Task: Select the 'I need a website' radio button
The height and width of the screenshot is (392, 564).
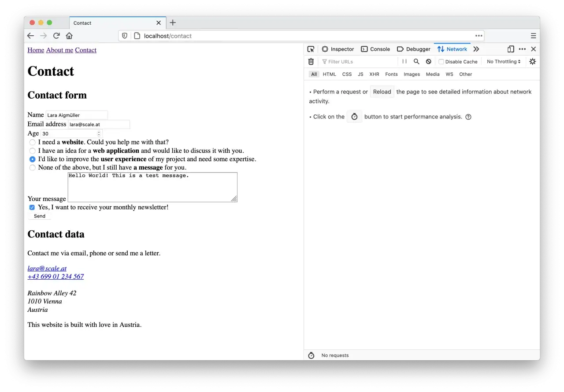Action: [33, 142]
